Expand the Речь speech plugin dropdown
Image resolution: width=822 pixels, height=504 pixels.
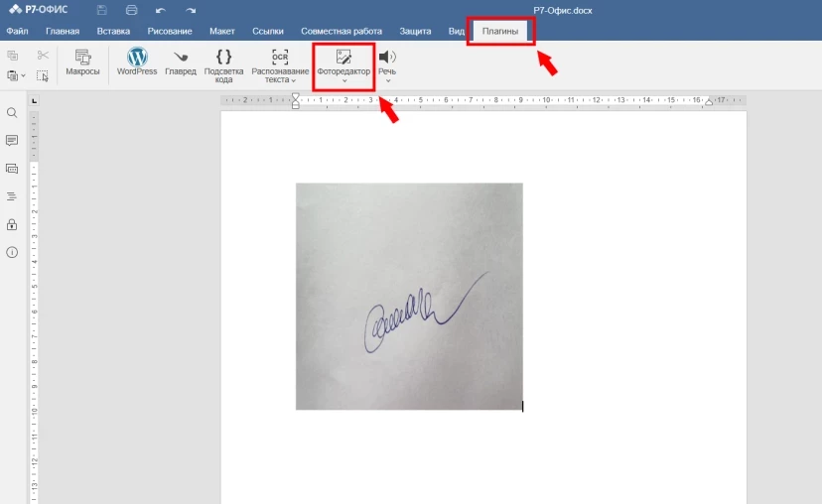tap(387, 80)
